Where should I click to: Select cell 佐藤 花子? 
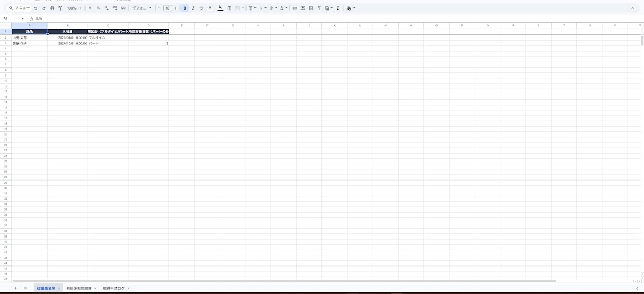point(29,43)
